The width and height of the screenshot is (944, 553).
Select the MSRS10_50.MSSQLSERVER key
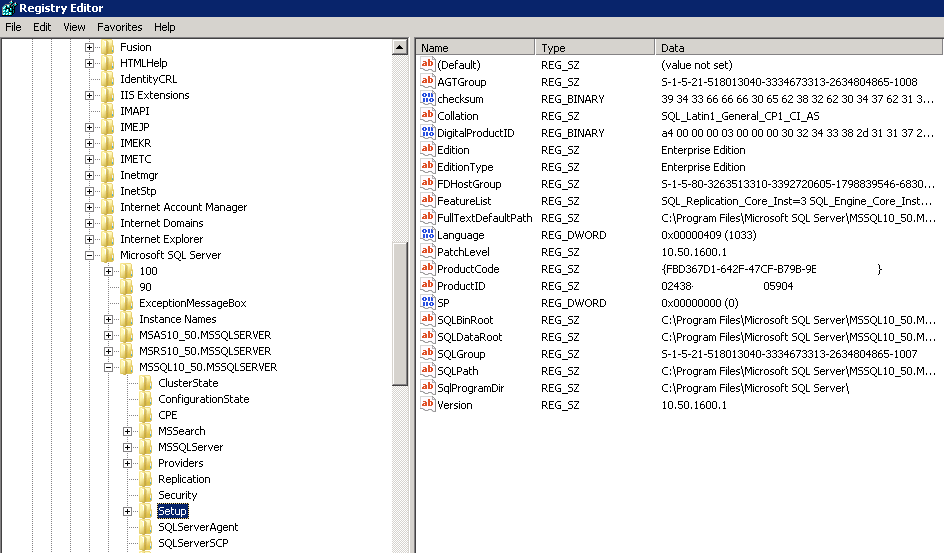[205, 351]
